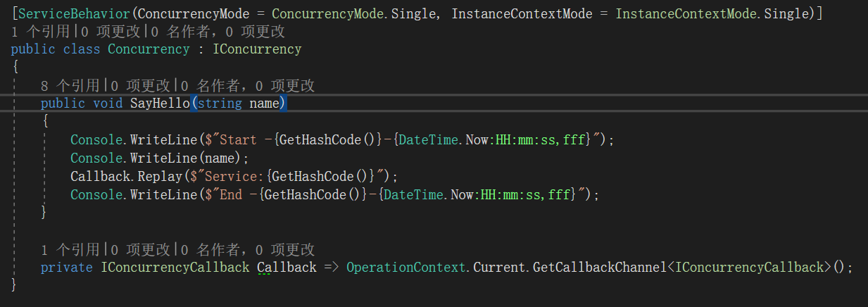Image resolution: width=868 pixels, height=307 pixels.
Task: Click the "class" keyword
Action: pyautogui.click(x=82, y=49)
